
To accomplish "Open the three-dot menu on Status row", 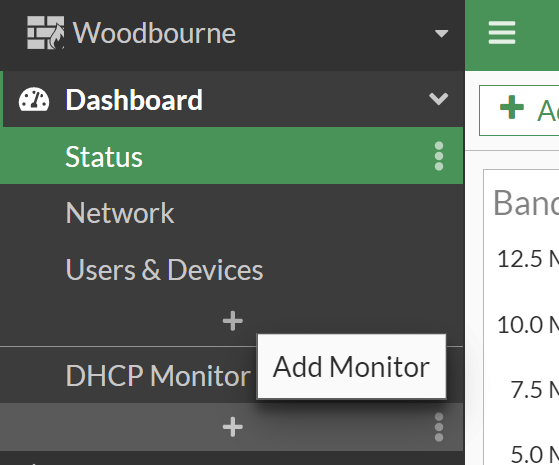I will [439, 156].
